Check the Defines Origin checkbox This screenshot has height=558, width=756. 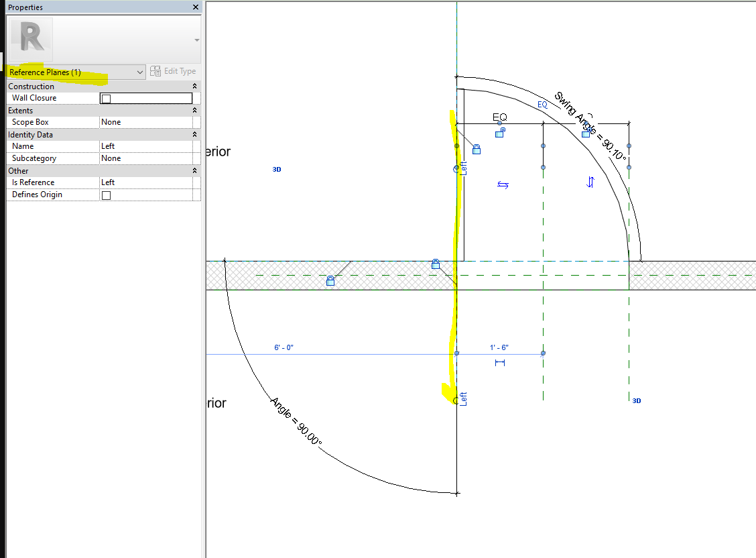tap(106, 195)
